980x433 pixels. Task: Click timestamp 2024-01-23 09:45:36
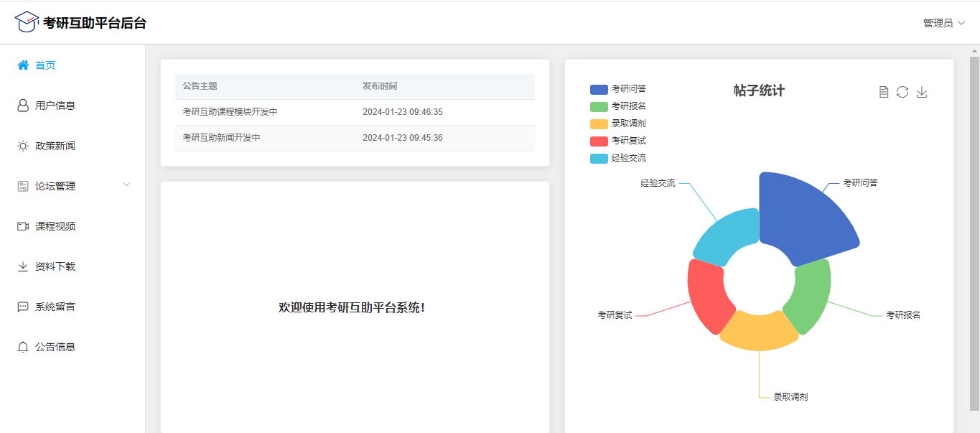(403, 138)
